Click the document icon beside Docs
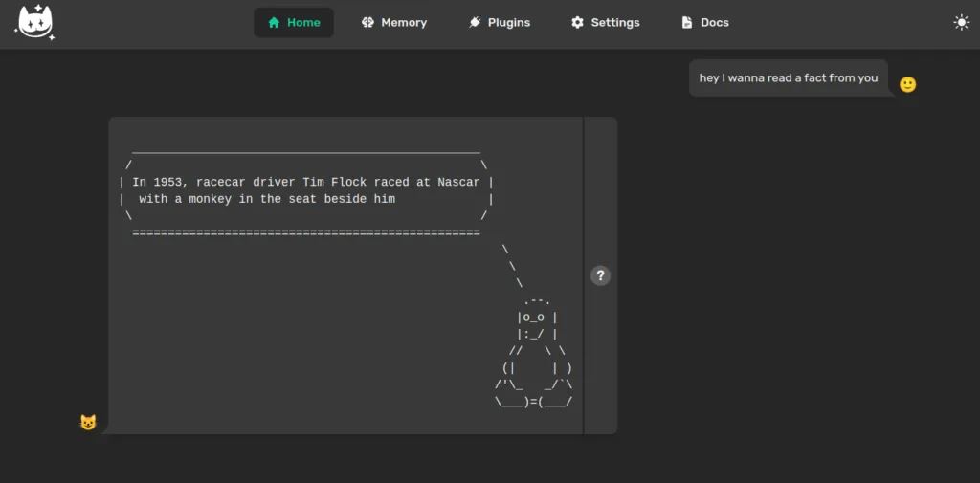 click(x=687, y=23)
